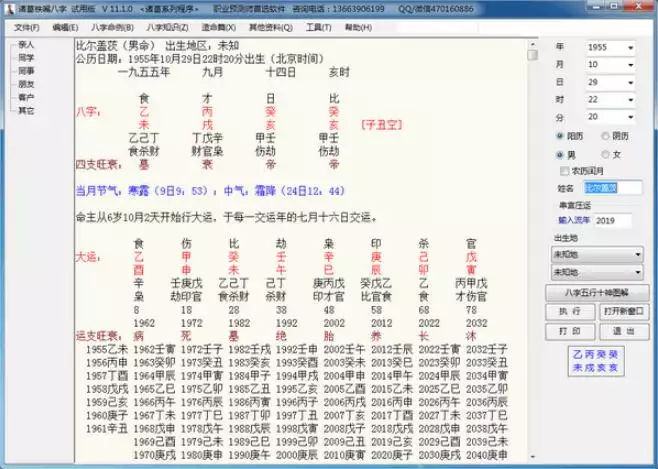Click the red text [子丑空]
658x469 pixels.
382,125
